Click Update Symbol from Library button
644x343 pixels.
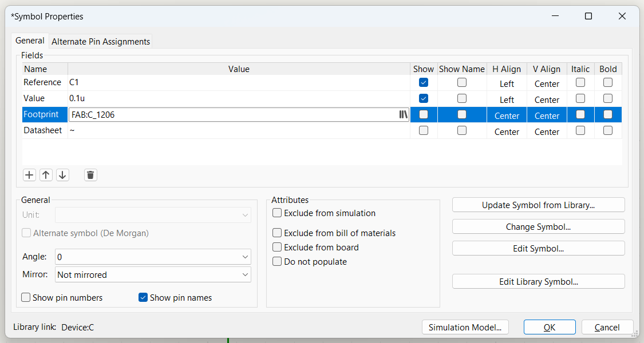coord(538,205)
